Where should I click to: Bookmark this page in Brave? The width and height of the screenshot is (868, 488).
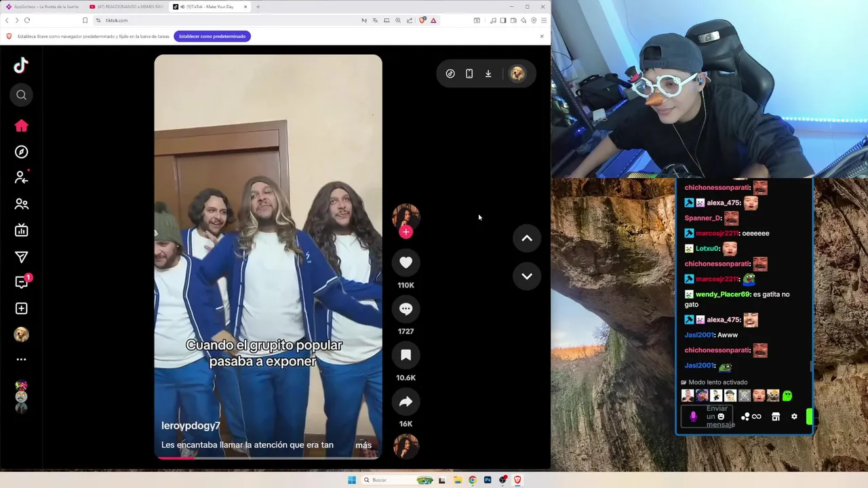coord(85,20)
